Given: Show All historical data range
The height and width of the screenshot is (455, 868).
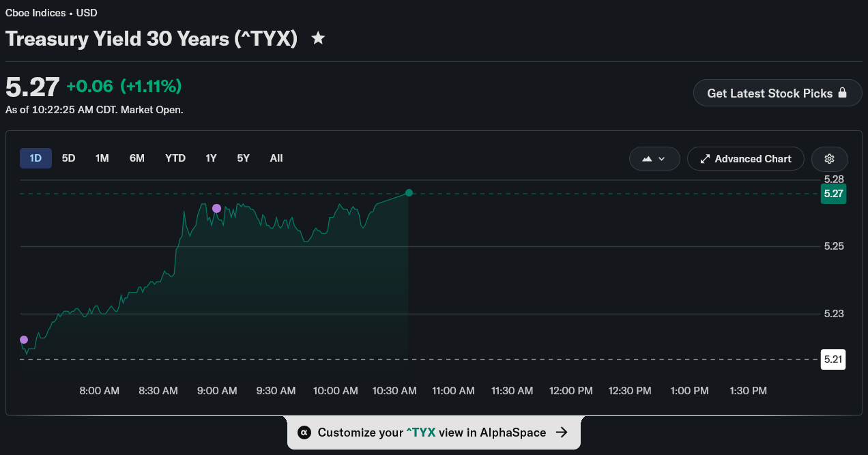Looking at the screenshot, I should (276, 158).
